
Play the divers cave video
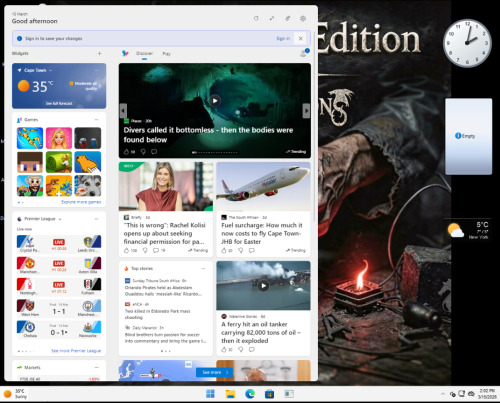click(x=215, y=101)
